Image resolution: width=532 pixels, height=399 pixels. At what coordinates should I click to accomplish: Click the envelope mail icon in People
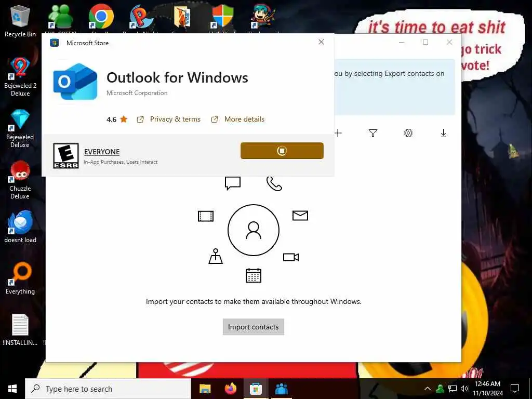coord(300,216)
